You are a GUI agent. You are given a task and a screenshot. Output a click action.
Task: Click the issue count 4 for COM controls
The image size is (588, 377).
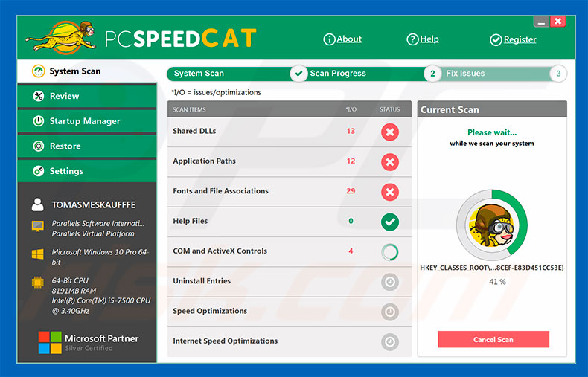pyautogui.click(x=351, y=251)
